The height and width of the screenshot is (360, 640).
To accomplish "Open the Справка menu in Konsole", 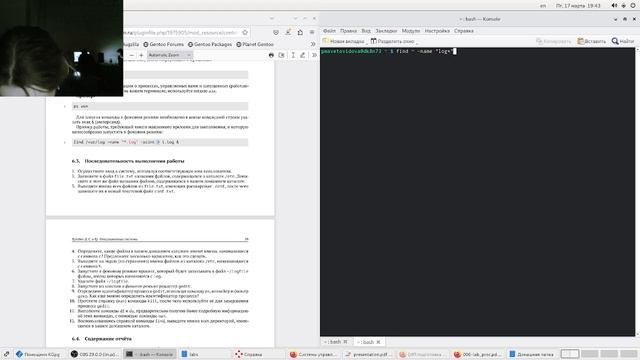I will (464, 31).
